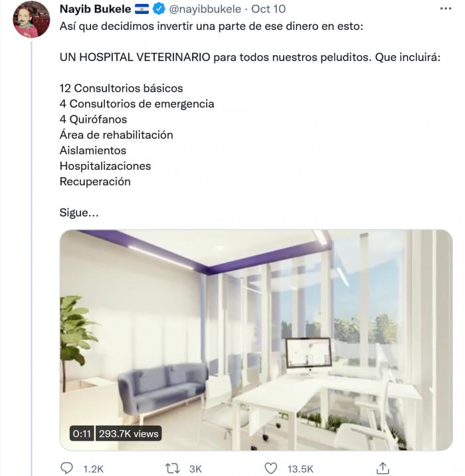Click the 1.2K replies count
This screenshot has width=465, height=476.
point(93,469)
